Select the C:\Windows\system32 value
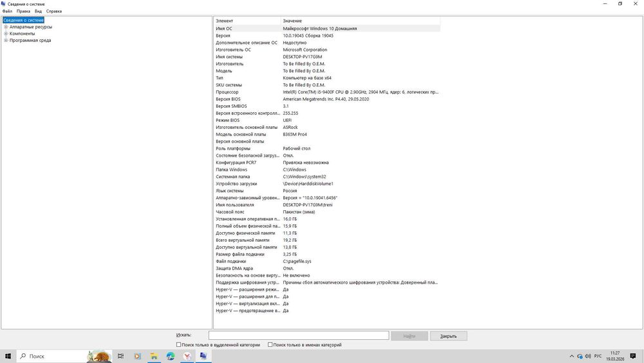 tap(305, 177)
